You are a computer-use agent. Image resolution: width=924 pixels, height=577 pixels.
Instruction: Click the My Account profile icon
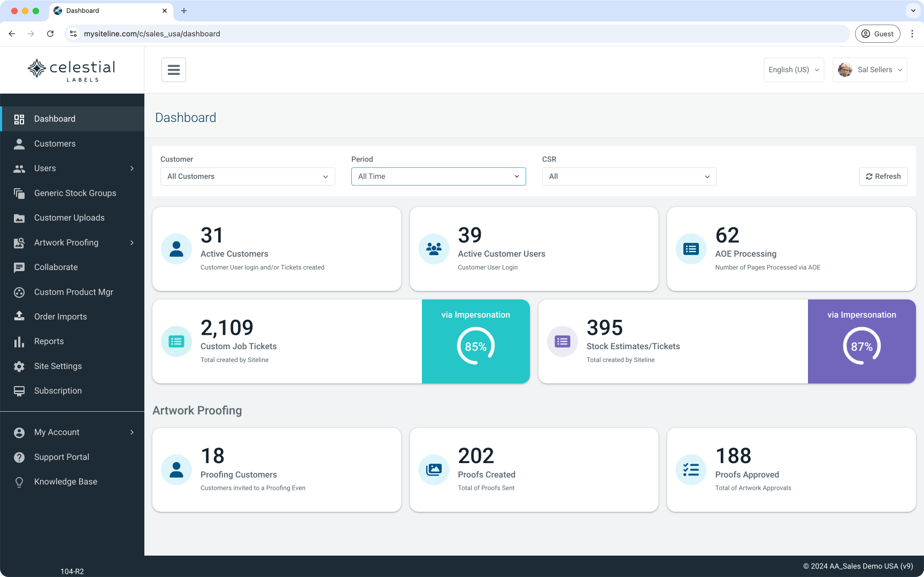click(x=19, y=433)
